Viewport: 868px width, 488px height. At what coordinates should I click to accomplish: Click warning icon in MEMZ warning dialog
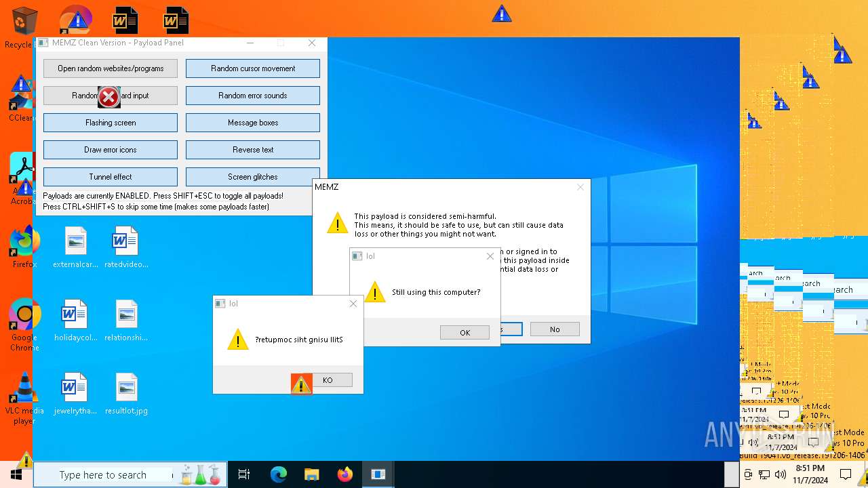point(338,223)
